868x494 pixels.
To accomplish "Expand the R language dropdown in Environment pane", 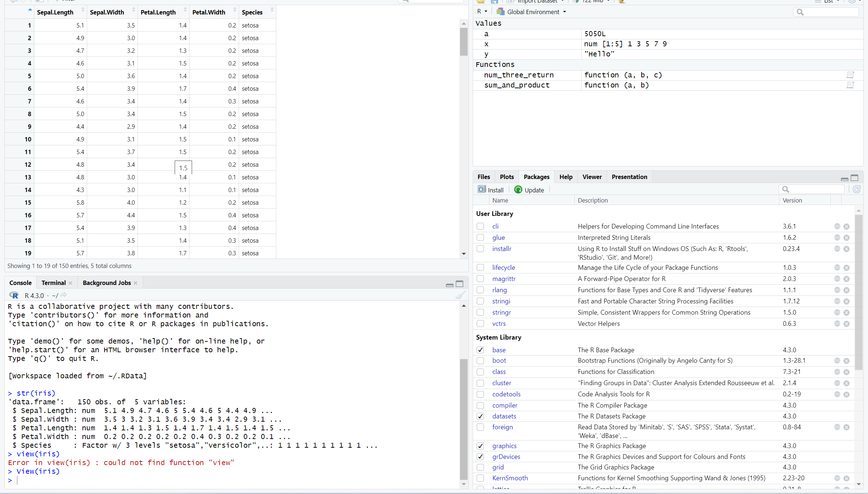I will pyautogui.click(x=482, y=12).
